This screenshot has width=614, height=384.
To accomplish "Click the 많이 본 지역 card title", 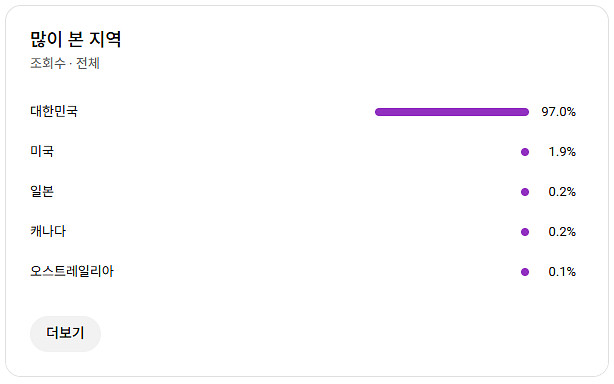I will (x=76, y=39).
